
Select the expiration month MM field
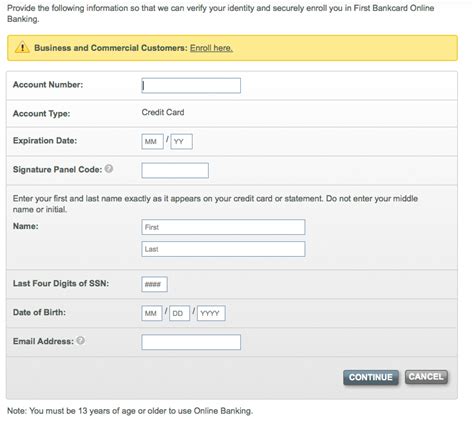(x=152, y=141)
